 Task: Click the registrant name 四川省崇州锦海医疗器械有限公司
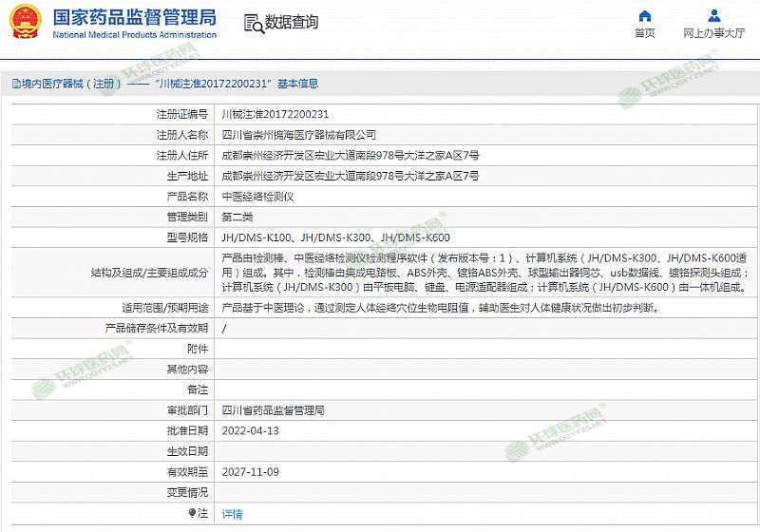pyautogui.click(x=298, y=135)
